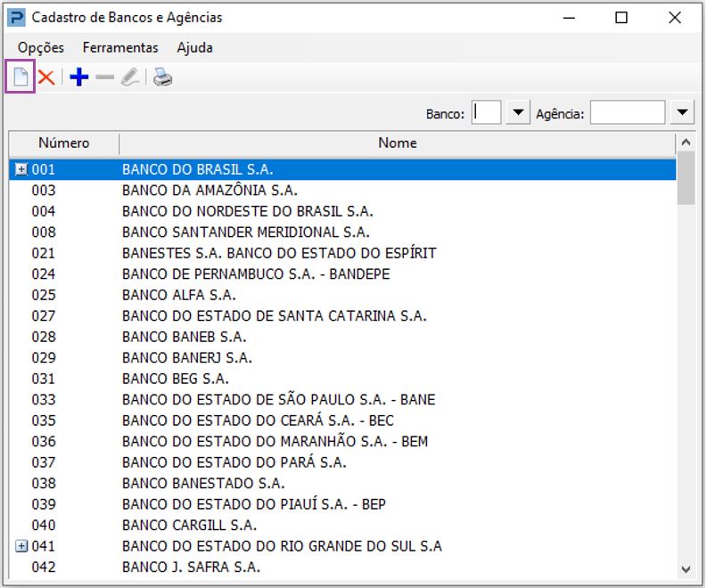The height and width of the screenshot is (588, 707).
Task: Click the scrollbar down arrow
Action: coord(686,569)
